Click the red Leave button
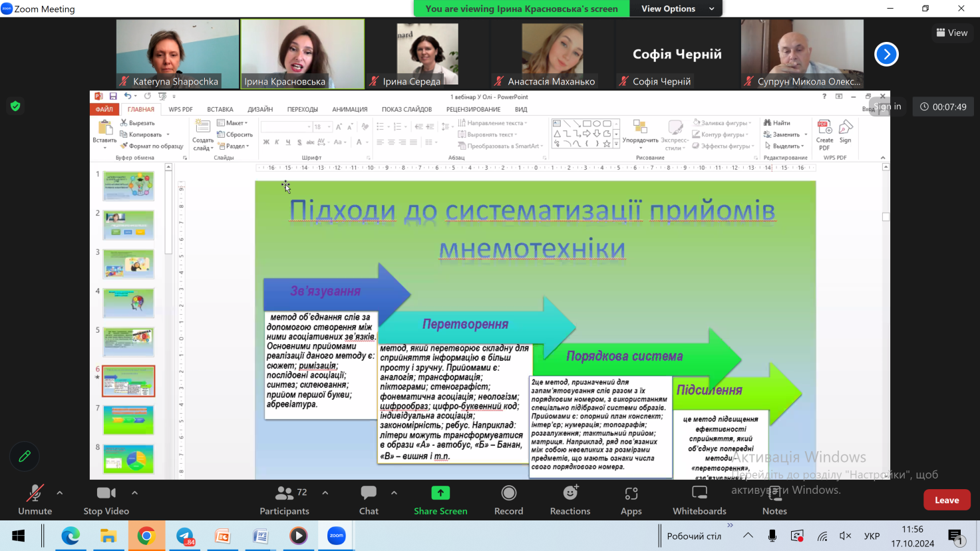Viewport: 980px width, 551px height. 947,500
